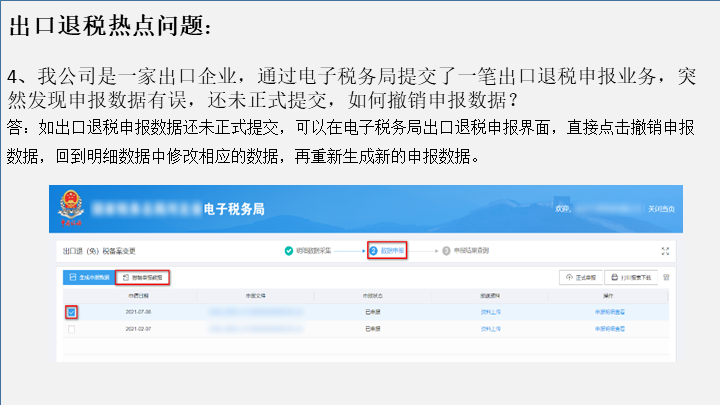Click the date cell 2021-02-07

point(138,329)
